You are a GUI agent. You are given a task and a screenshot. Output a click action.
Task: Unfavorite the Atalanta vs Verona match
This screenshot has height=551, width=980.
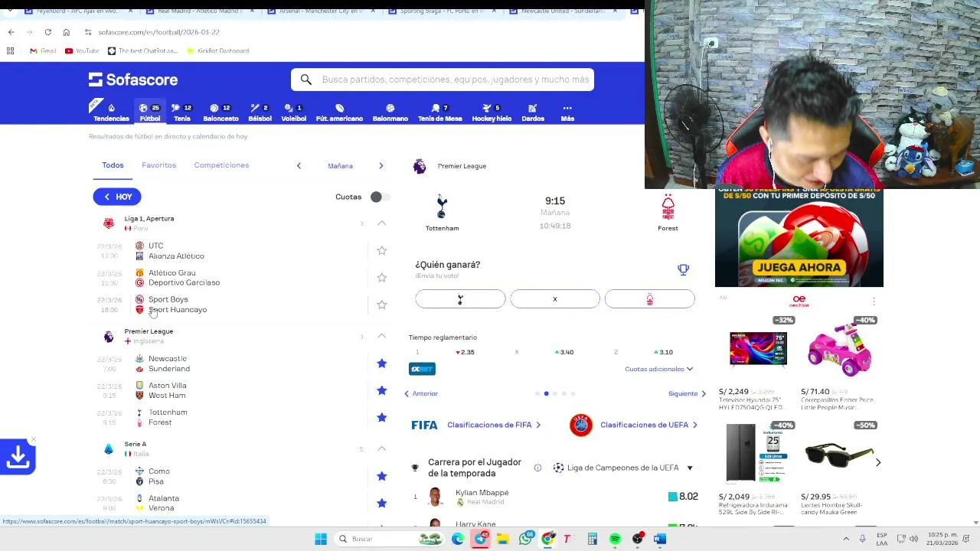(x=381, y=503)
